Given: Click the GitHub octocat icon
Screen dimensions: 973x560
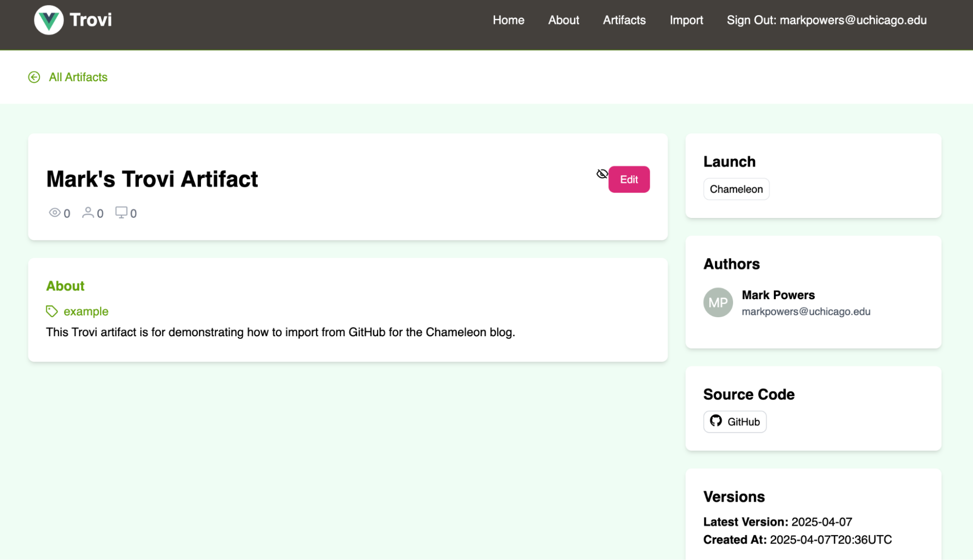Looking at the screenshot, I should pos(716,421).
